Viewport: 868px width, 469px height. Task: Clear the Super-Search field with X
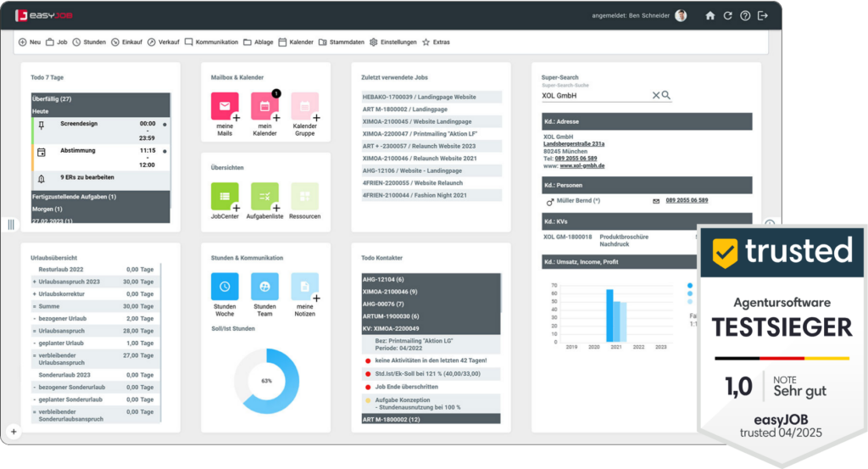click(x=655, y=96)
